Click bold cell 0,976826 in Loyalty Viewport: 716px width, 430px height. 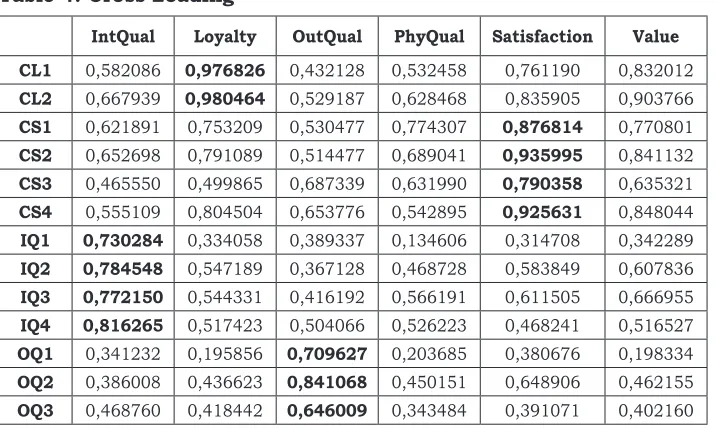tap(225, 70)
